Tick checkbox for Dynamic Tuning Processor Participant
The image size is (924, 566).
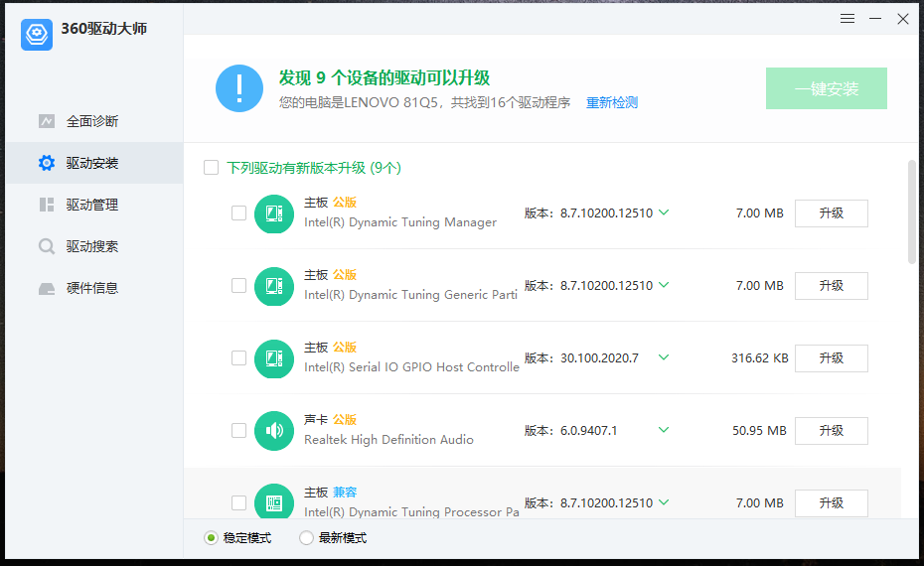point(238,503)
